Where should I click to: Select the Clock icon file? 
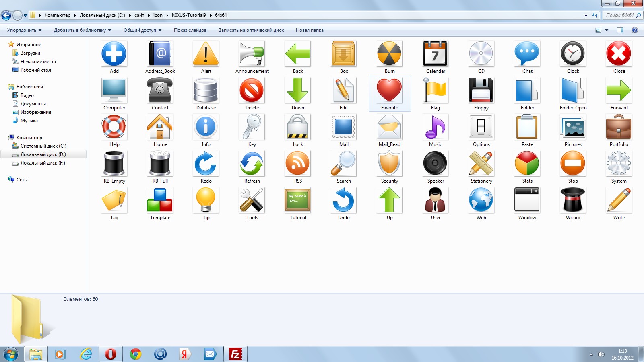(x=573, y=58)
